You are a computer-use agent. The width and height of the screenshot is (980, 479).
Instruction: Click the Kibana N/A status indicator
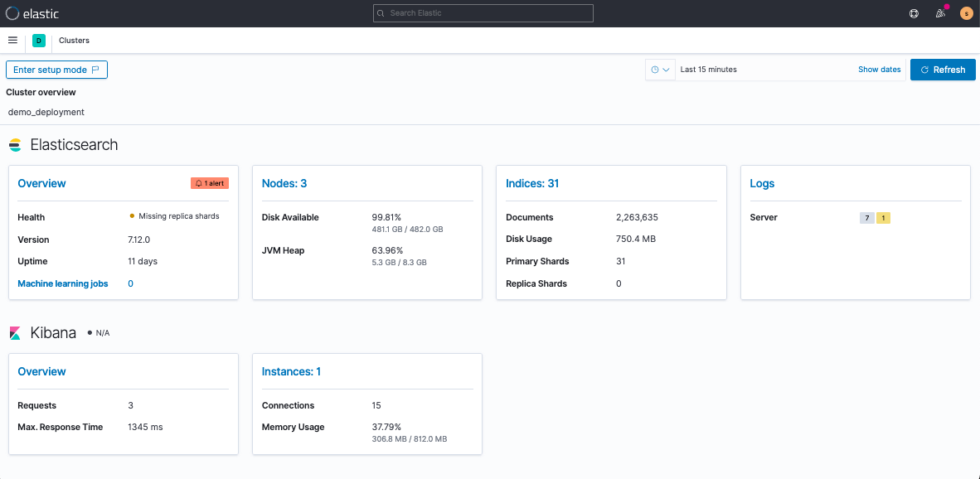click(x=99, y=333)
